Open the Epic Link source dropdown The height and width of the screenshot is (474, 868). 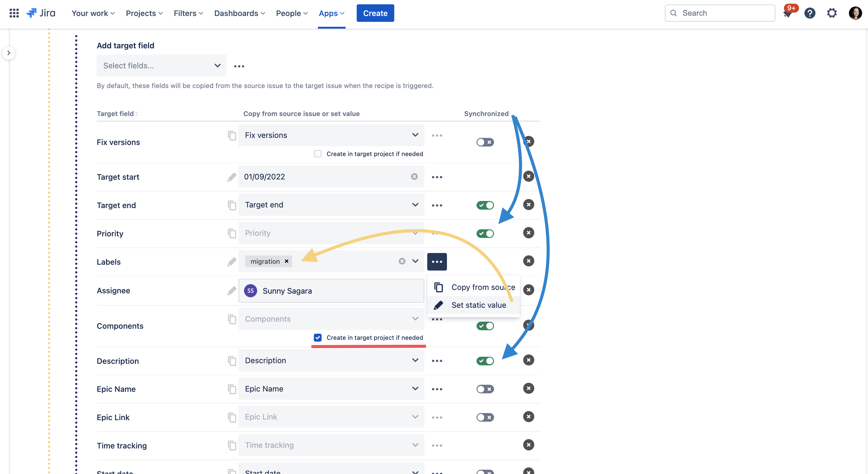[331, 417]
